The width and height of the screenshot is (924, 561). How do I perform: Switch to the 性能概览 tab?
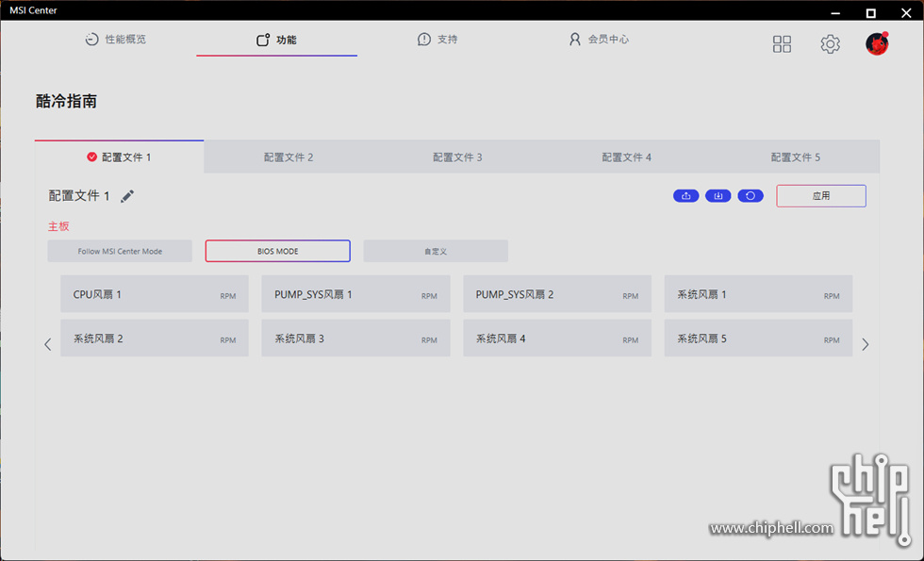pyautogui.click(x=115, y=40)
